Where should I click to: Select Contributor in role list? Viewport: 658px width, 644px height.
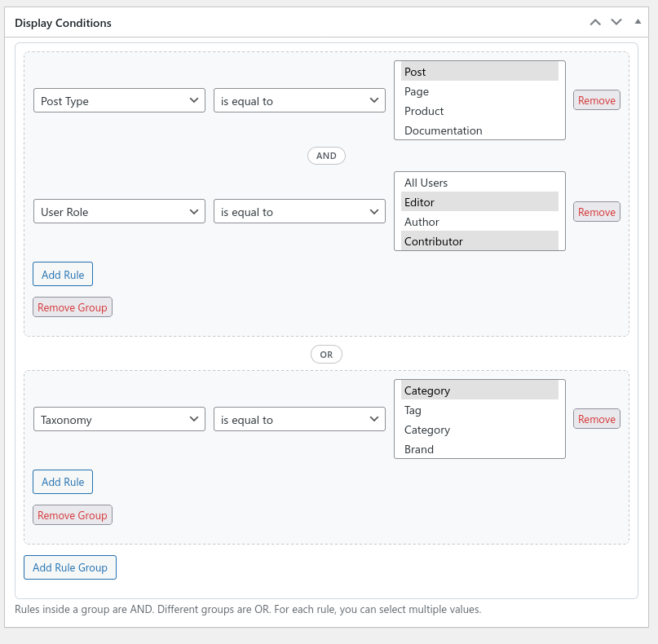479,241
